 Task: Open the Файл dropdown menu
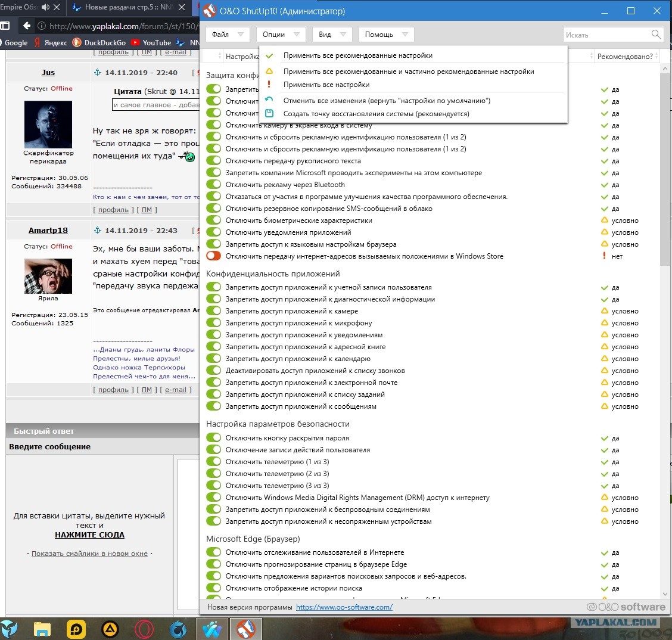228,35
